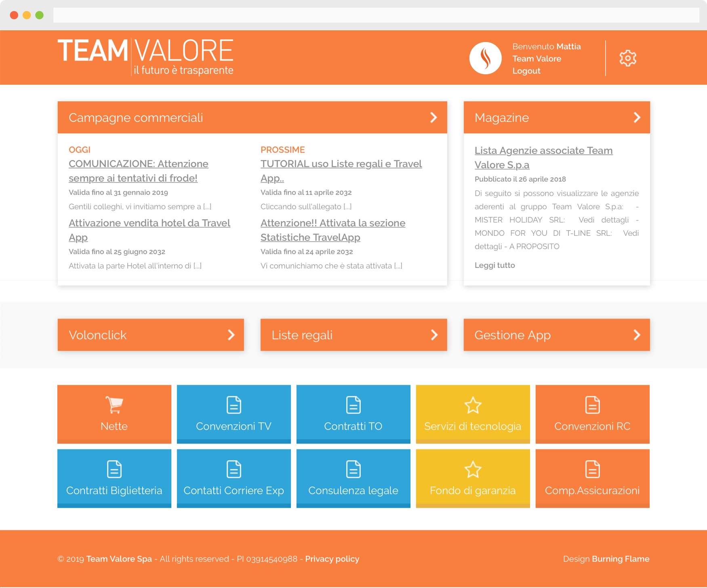Screen dimensions: 707x588
Task: Click 'Valida fino al 25 giugno 2032' text
Action: click(x=117, y=252)
